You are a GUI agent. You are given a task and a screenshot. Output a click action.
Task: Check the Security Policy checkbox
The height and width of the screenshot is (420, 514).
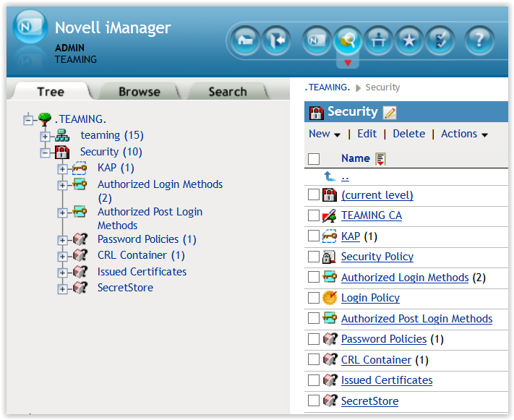tap(313, 257)
